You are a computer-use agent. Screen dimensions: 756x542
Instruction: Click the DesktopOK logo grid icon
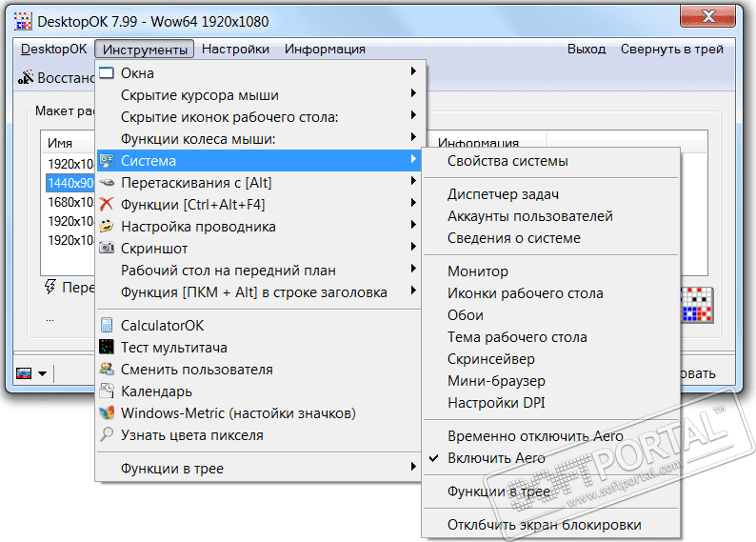point(697,305)
